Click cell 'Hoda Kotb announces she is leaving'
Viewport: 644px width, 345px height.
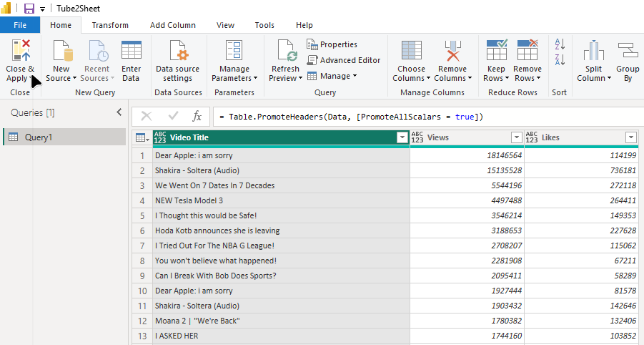[282, 230]
